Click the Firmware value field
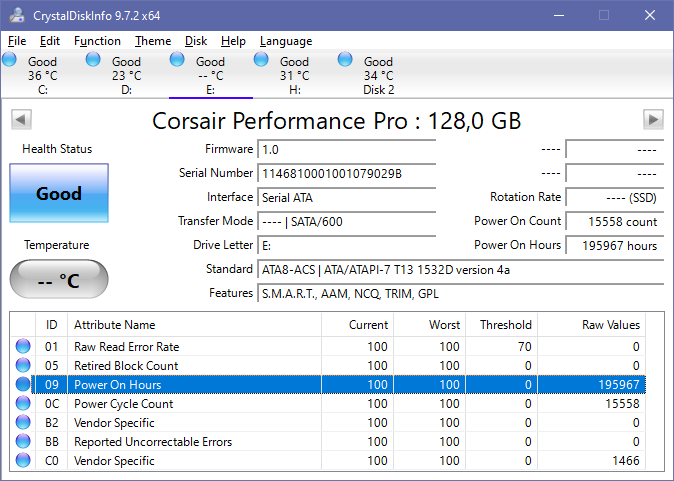 click(x=346, y=149)
